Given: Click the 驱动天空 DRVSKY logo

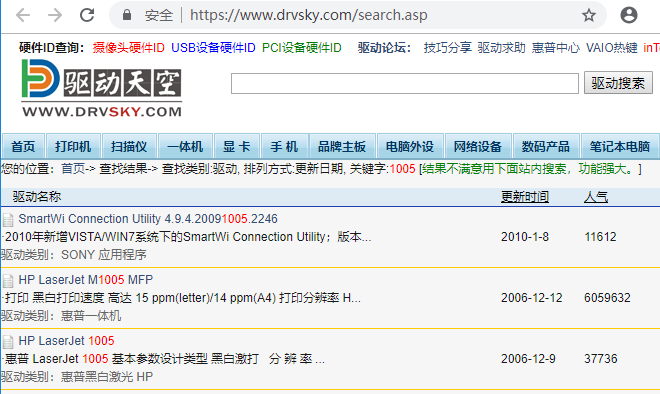Looking at the screenshot, I should [x=101, y=88].
